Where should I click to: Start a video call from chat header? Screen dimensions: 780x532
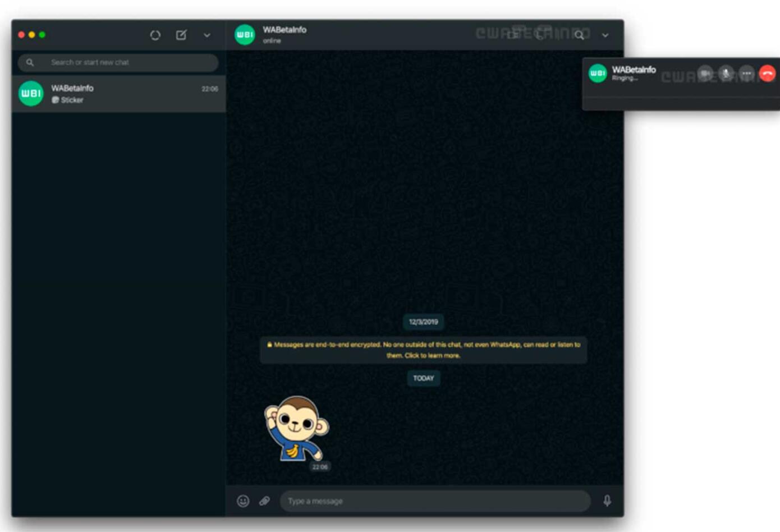pos(512,35)
